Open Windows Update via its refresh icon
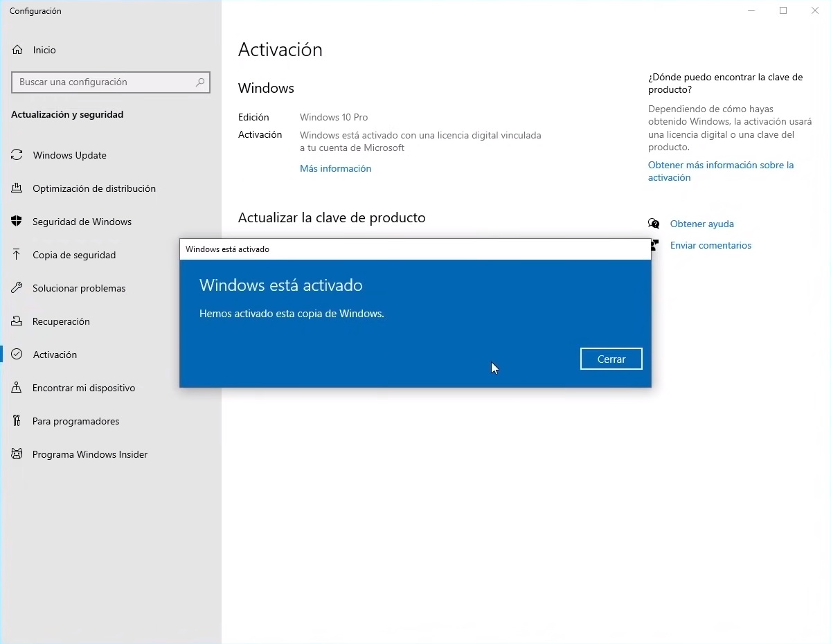 point(17,155)
